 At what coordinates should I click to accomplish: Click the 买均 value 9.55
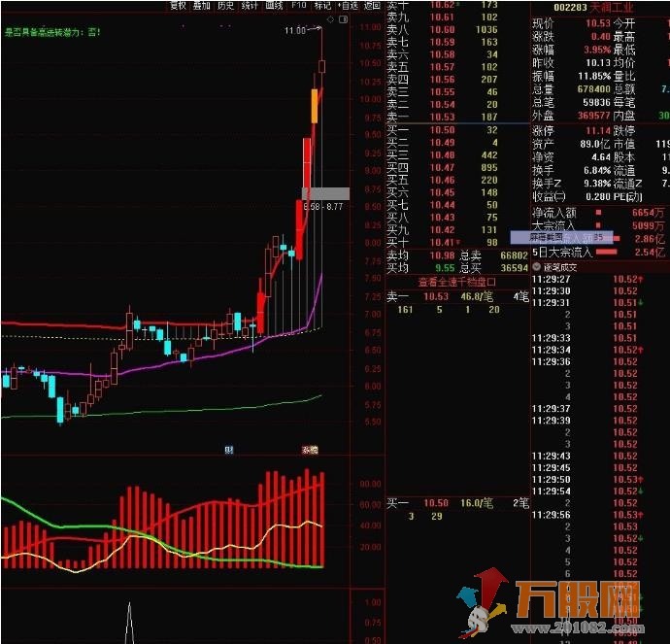click(445, 268)
